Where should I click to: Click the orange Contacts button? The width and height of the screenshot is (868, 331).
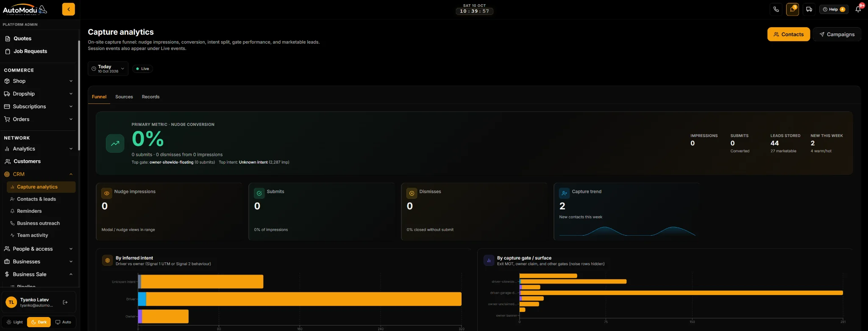pyautogui.click(x=788, y=34)
